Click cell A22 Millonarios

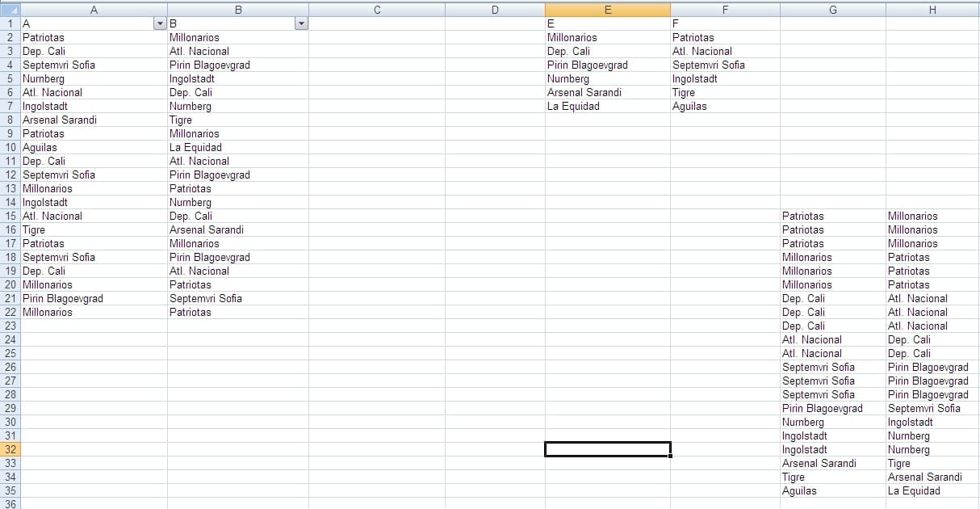pyautogui.click(x=94, y=312)
